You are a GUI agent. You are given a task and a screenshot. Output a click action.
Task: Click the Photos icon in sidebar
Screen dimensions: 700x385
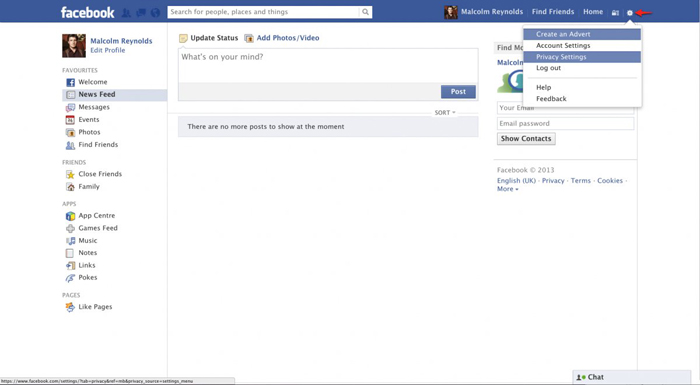71,132
